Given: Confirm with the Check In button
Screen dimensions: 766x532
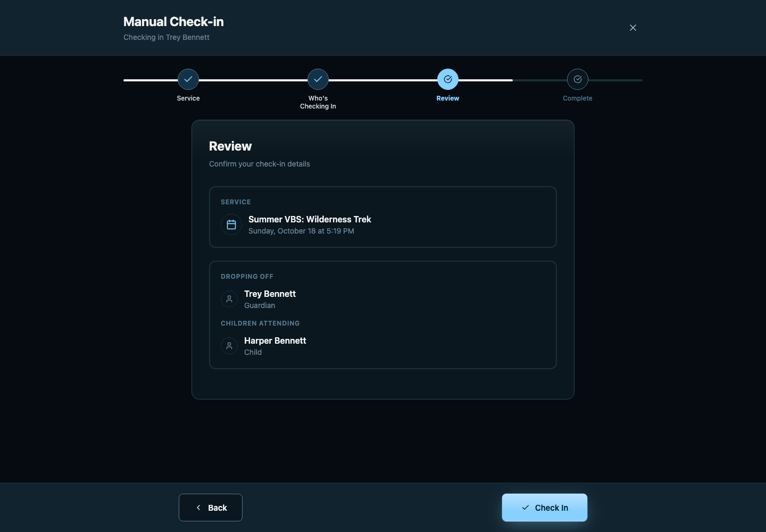Looking at the screenshot, I should pos(545,508).
